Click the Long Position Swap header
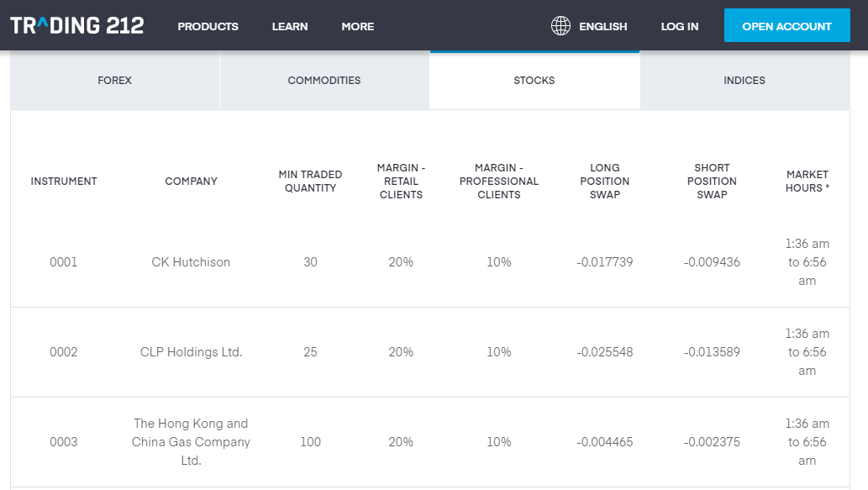Viewport: 868px width, 490px height. 604,182
